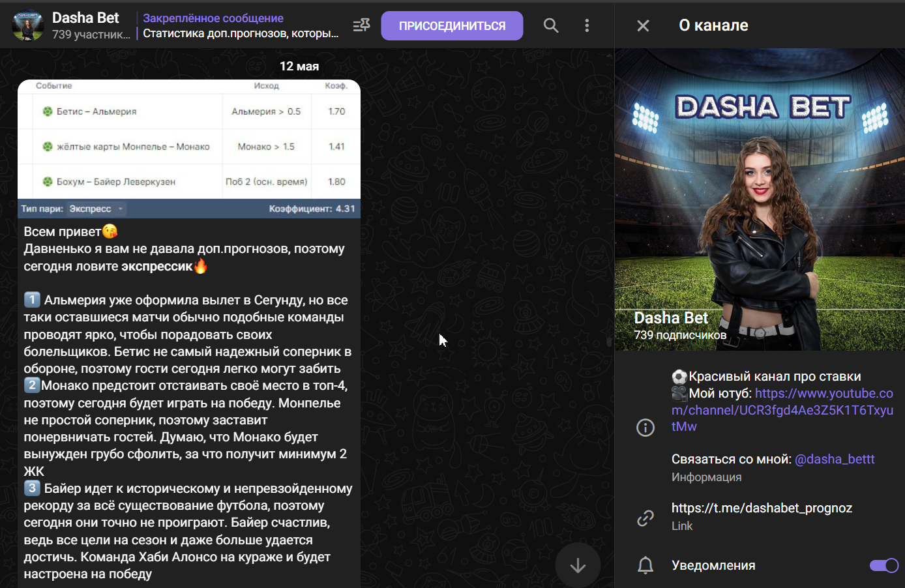Click the жёлтые карты Монпелье – Монако row
This screenshot has width=905, height=588.
pos(133,147)
